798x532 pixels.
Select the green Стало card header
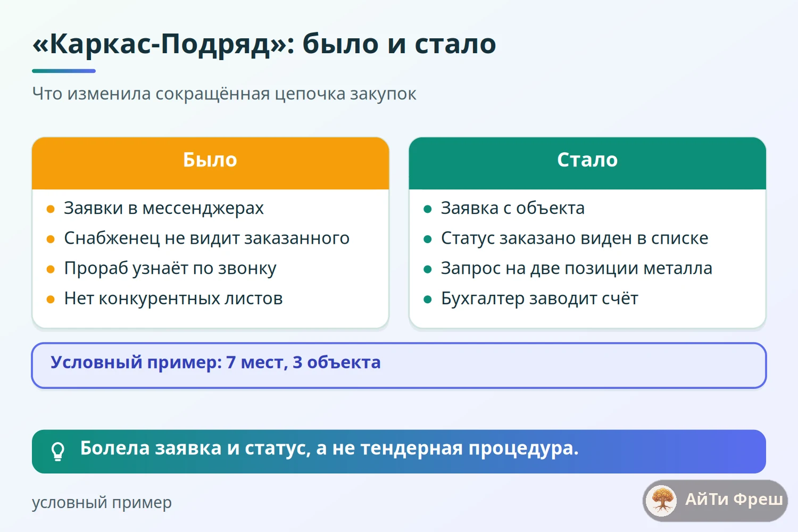[x=587, y=163]
